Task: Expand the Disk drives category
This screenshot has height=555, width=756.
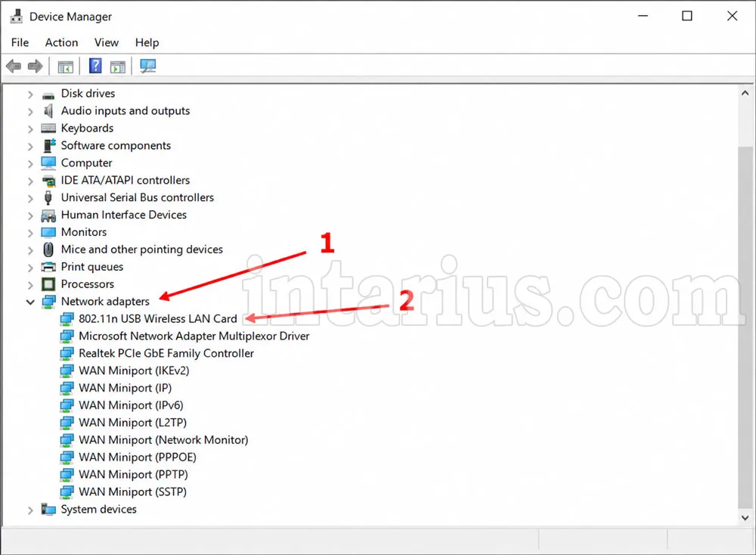Action: [x=30, y=94]
